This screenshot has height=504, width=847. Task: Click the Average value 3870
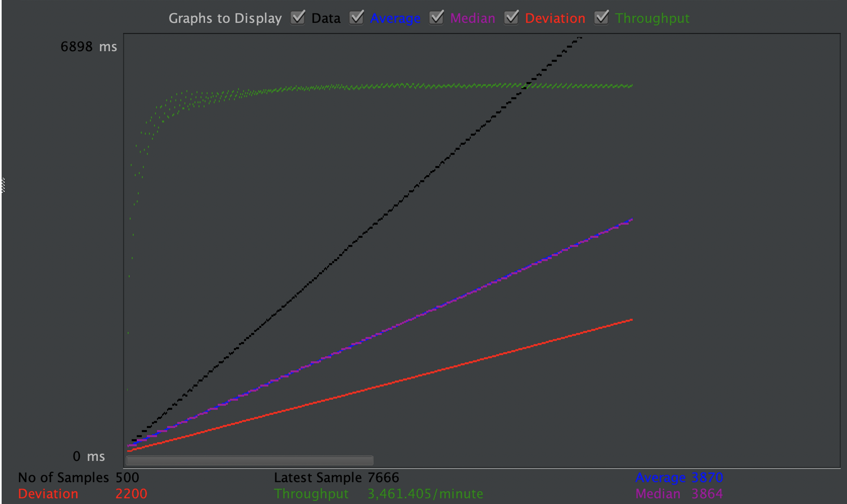[707, 477]
